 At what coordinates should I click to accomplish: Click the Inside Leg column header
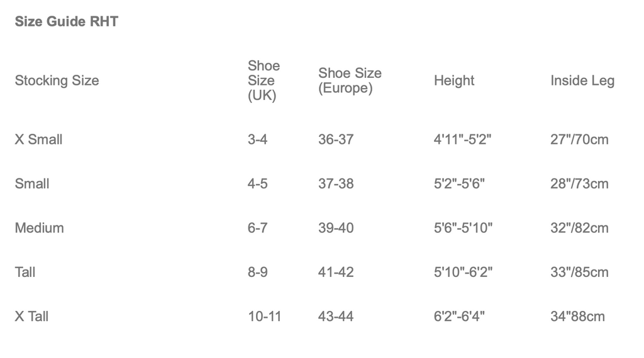582,80
